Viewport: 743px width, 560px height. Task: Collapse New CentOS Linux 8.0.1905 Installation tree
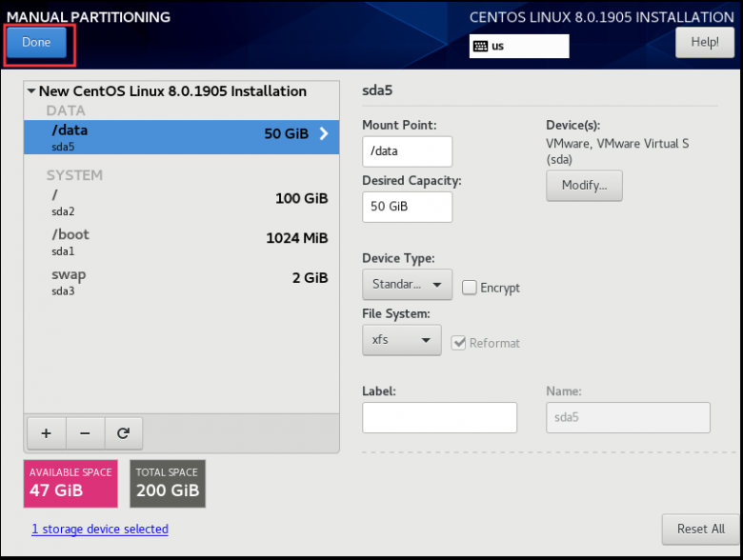coord(31,91)
